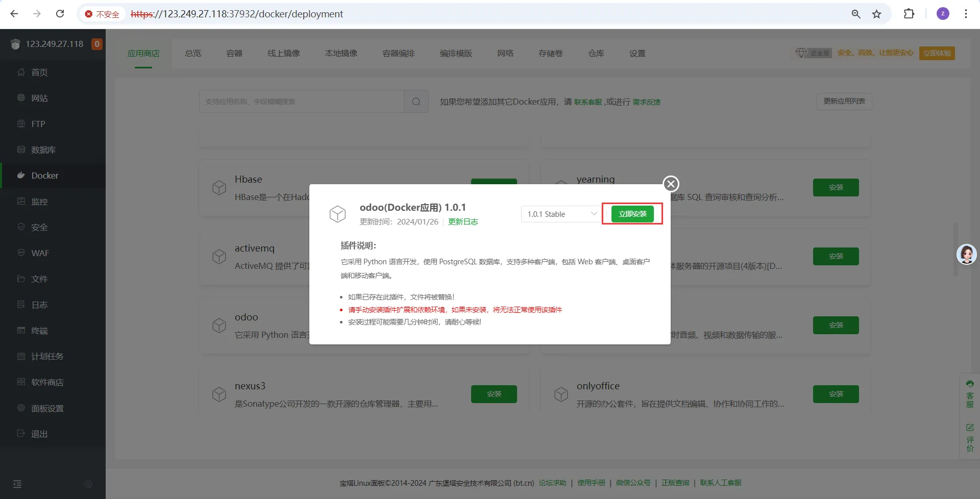Click the enterprise diamond badge
Screen dimensions: 980x499
tap(813, 53)
